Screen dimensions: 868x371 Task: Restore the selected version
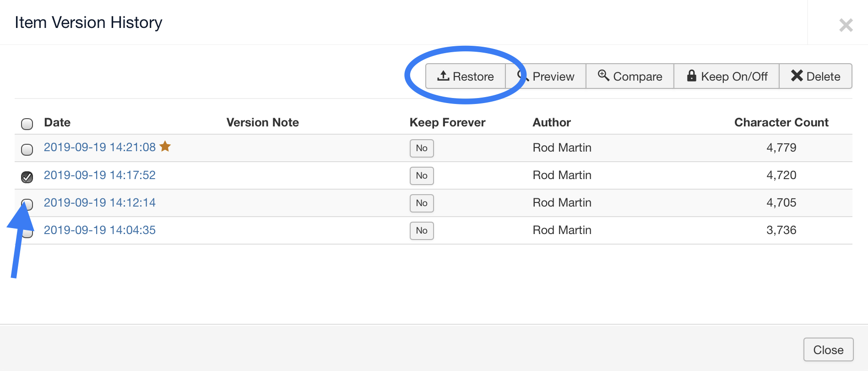coord(466,76)
